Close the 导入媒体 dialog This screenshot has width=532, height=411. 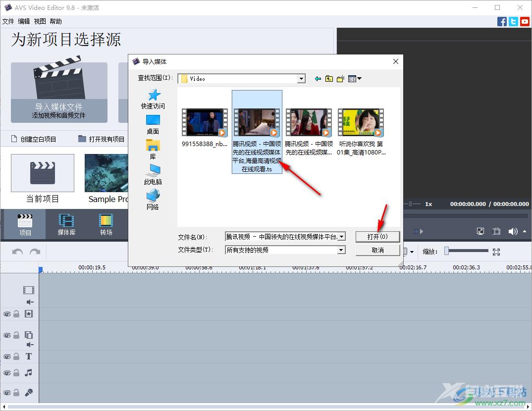tap(396, 61)
